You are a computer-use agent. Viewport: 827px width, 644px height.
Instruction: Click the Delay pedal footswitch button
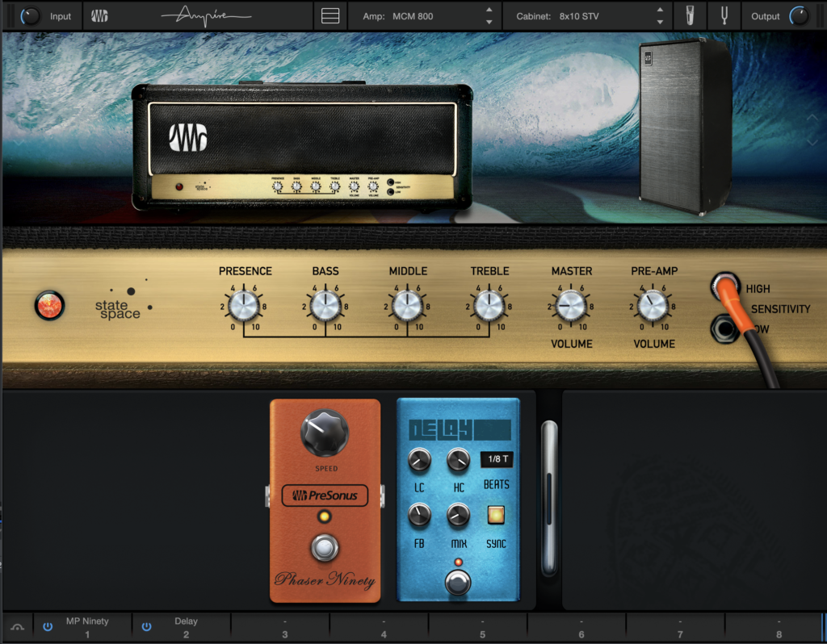coord(458,583)
